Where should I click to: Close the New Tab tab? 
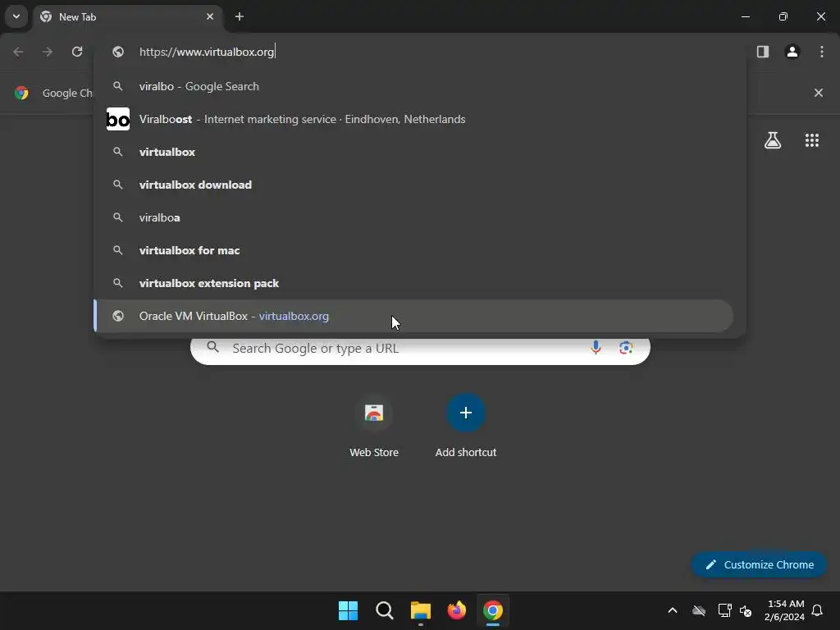[x=209, y=16]
